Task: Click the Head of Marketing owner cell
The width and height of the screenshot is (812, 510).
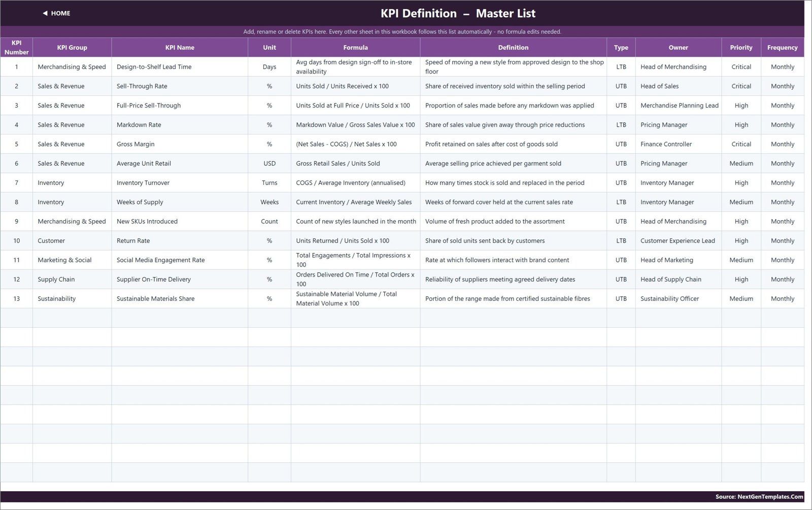Action: 679,260
